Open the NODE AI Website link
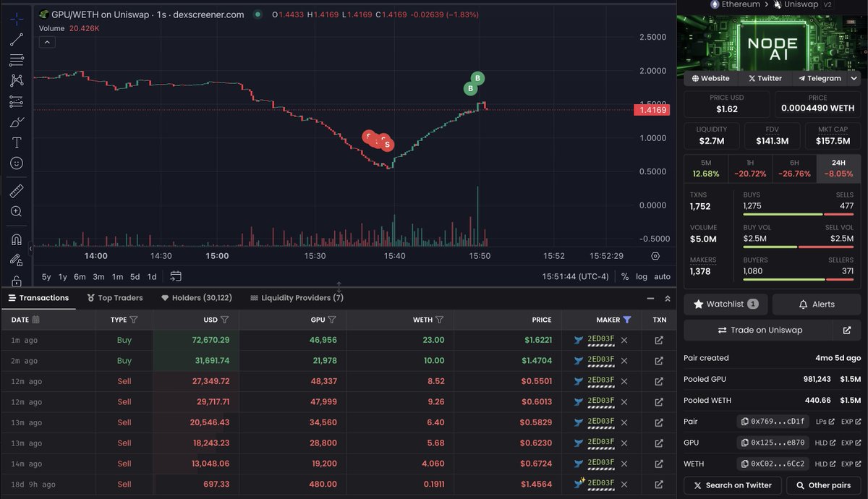868x499 pixels. [x=710, y=78]
